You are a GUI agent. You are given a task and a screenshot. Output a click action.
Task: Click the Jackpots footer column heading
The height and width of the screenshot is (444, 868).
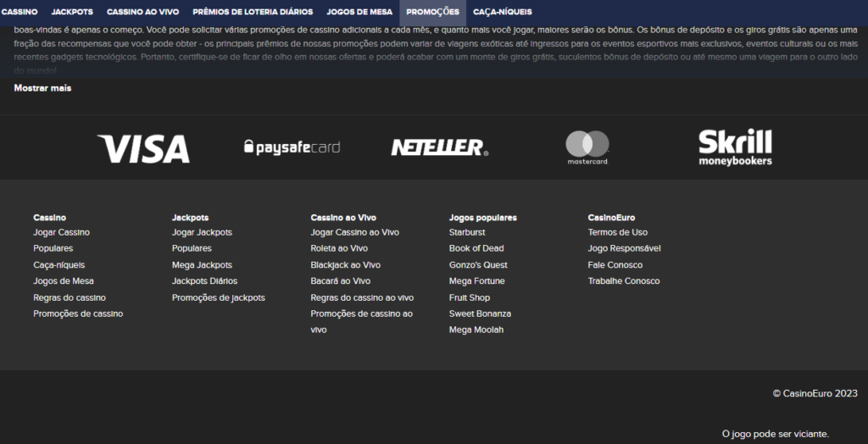191,218
